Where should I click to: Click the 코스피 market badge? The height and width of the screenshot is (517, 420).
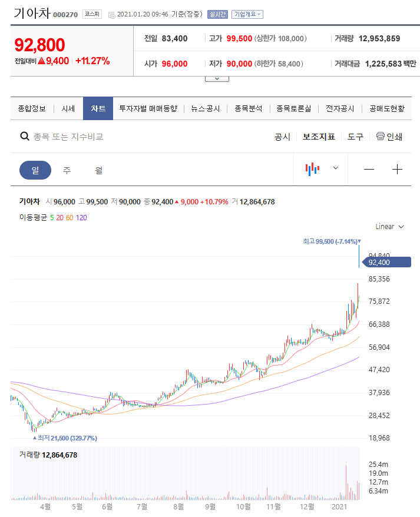point(92,14)
